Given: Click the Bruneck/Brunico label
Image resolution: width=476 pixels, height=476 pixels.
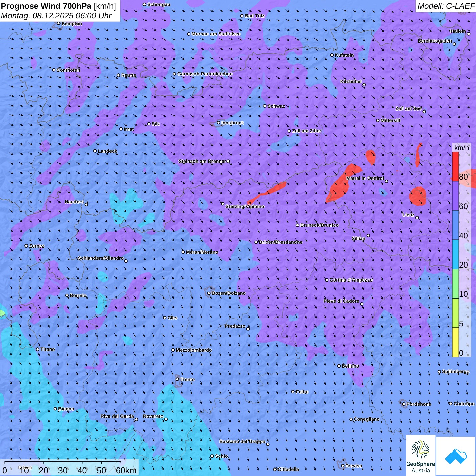Looking at the screenshot, I should (x=319, y=225).
